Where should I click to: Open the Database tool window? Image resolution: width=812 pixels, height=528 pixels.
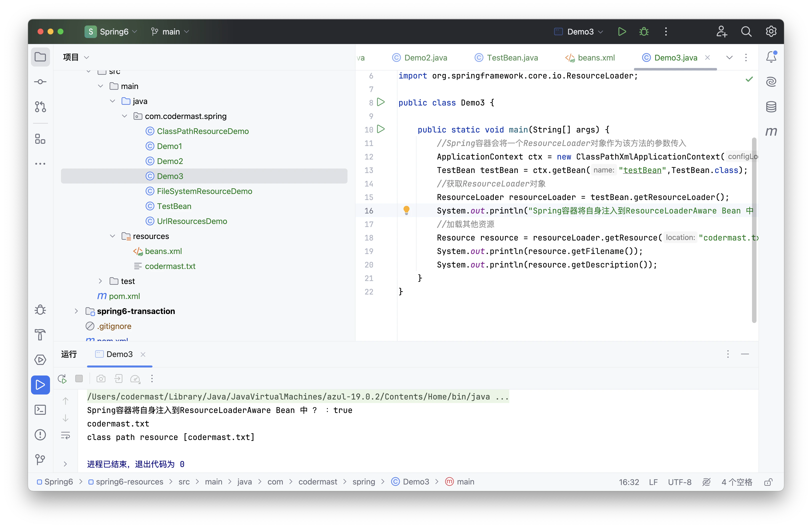click(x=771, y=107)
